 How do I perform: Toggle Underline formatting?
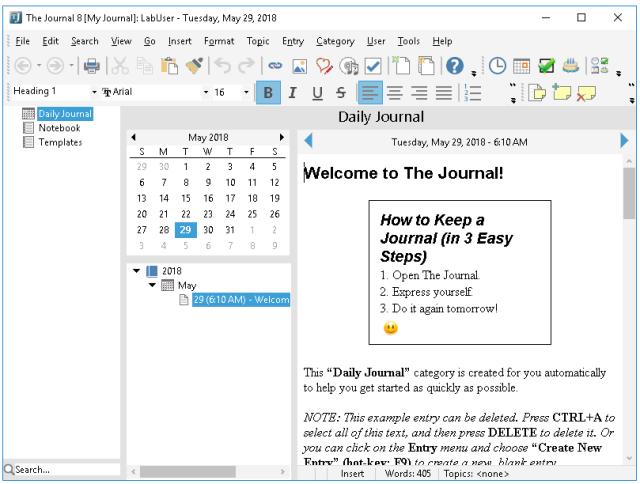coord(317,93)
